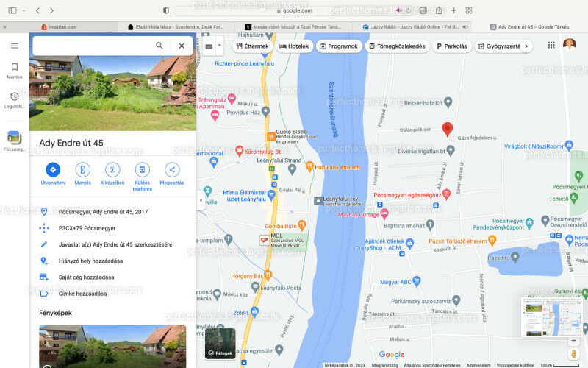
Task: Click address Pócsmegyer, Ady Endre út 45, 2017
Action: [112, 212]
